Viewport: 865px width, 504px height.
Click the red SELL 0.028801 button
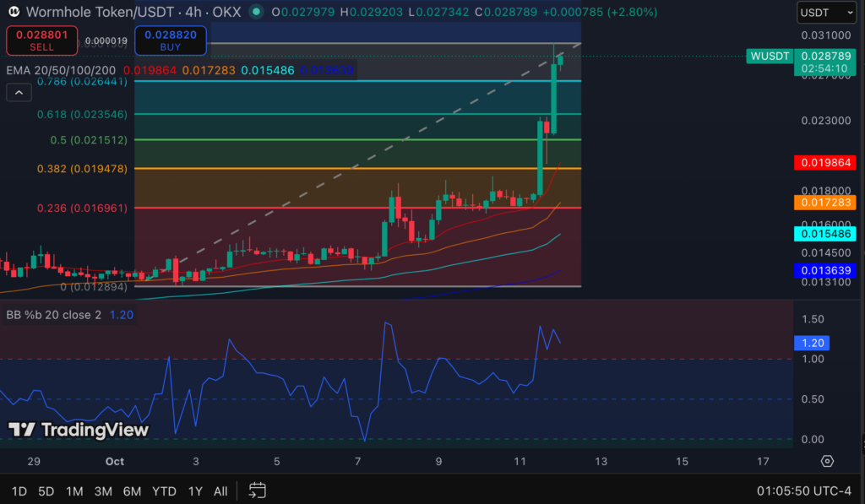tap(42, 41)
